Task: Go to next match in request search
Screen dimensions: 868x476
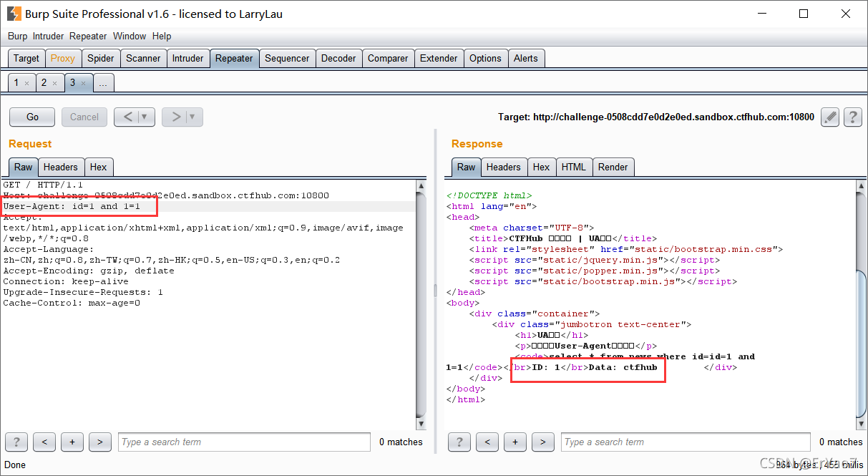Action: pos(100,442)
